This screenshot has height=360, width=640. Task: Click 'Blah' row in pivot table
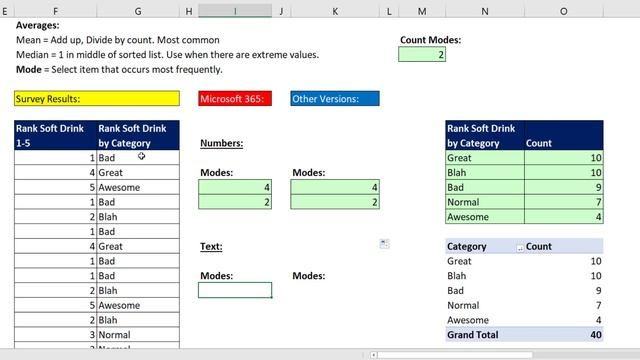(x=524, y=276)
